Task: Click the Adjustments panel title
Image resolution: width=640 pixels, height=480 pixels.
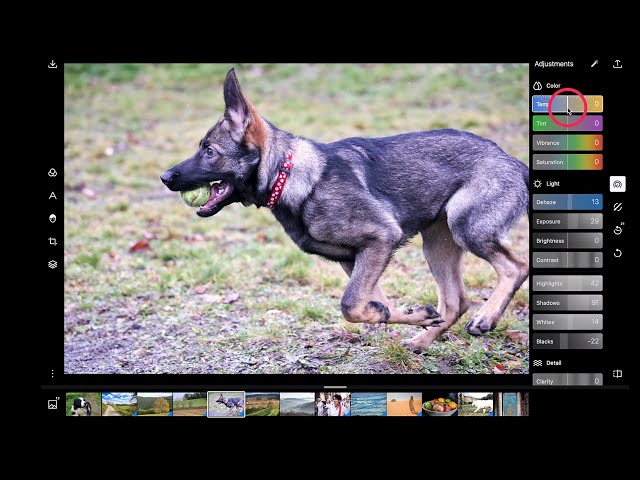Action: [x=554, y=64]
